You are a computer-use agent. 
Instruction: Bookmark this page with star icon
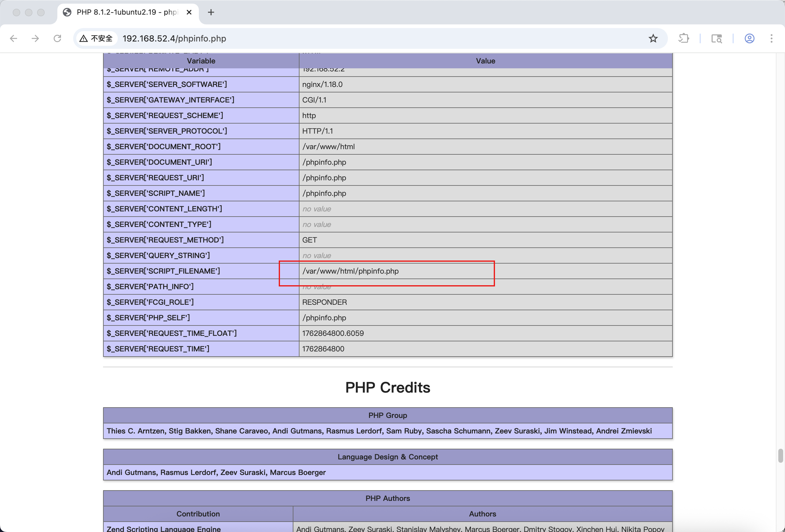[653, 38]
